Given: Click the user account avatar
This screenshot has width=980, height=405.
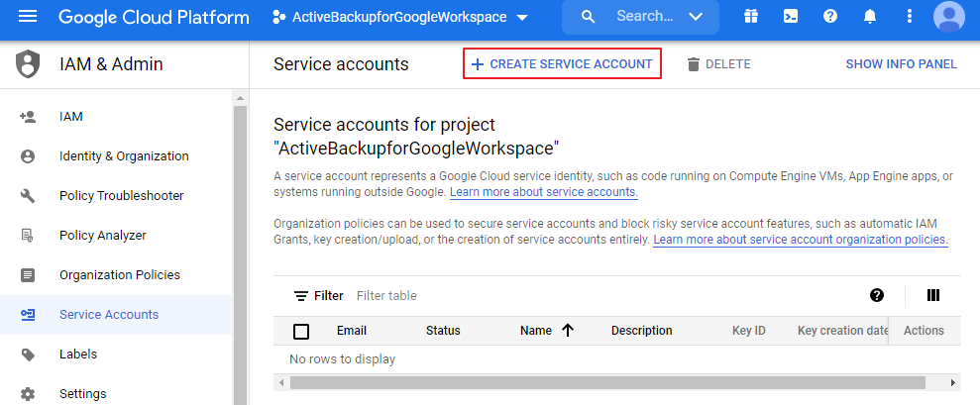Looking at the screenshot, I should click(949, 17).
